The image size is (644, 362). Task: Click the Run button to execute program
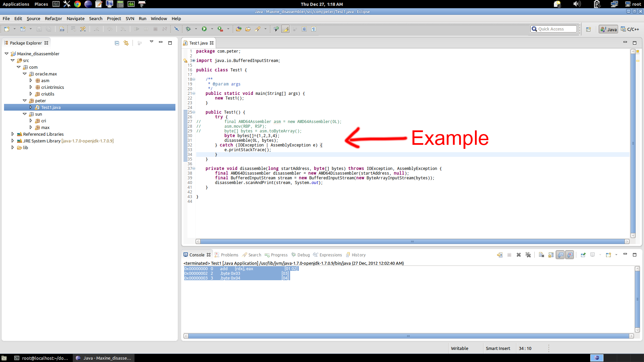click(204, 29)
